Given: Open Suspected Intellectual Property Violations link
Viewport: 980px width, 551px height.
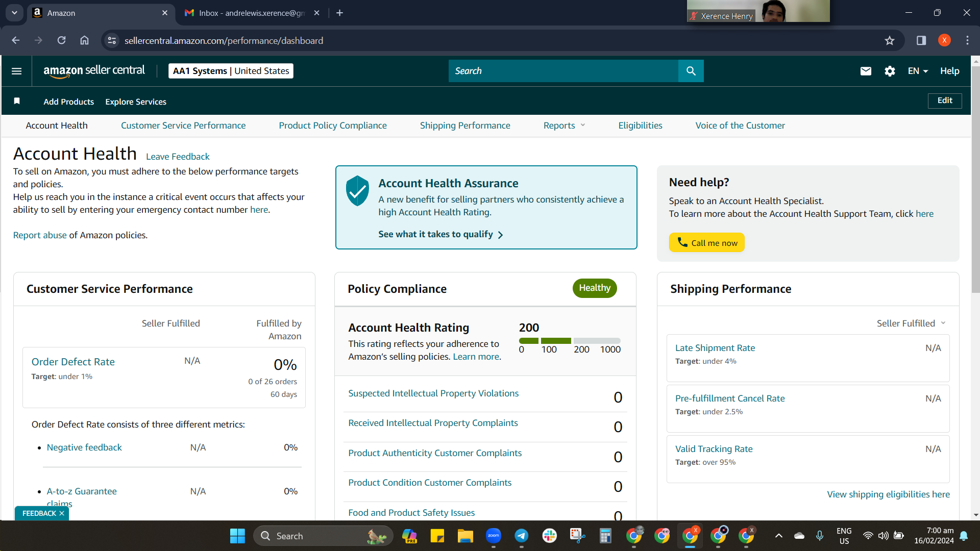Looking at the screenshot, I should 433,393.
